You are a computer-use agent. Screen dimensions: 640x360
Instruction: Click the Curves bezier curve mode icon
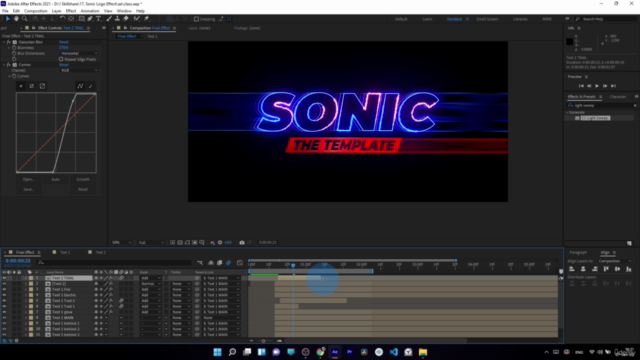pos(80,86)
